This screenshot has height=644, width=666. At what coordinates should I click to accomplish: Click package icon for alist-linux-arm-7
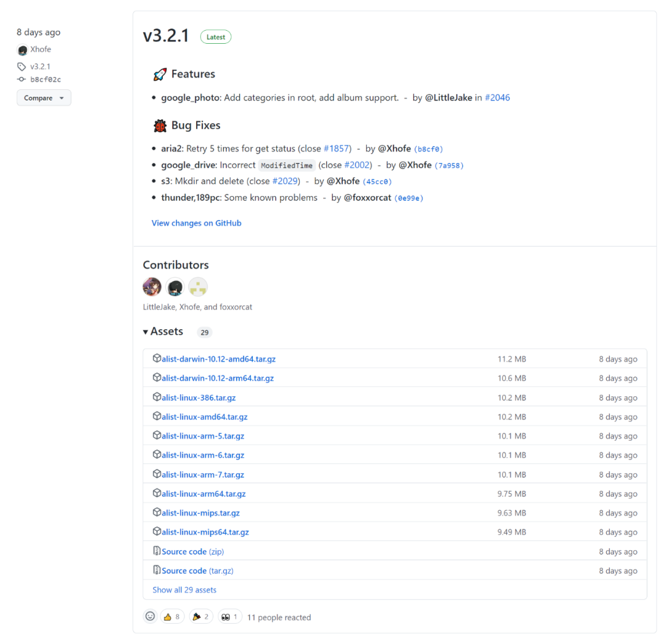(x=157, y=474)
